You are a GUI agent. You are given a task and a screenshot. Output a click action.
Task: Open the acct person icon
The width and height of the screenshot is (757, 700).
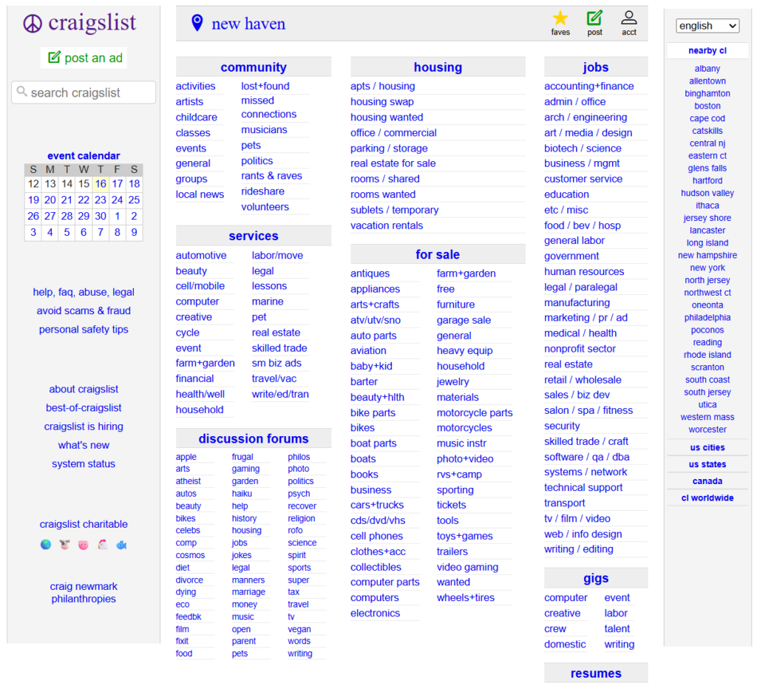tap(629, 18)
